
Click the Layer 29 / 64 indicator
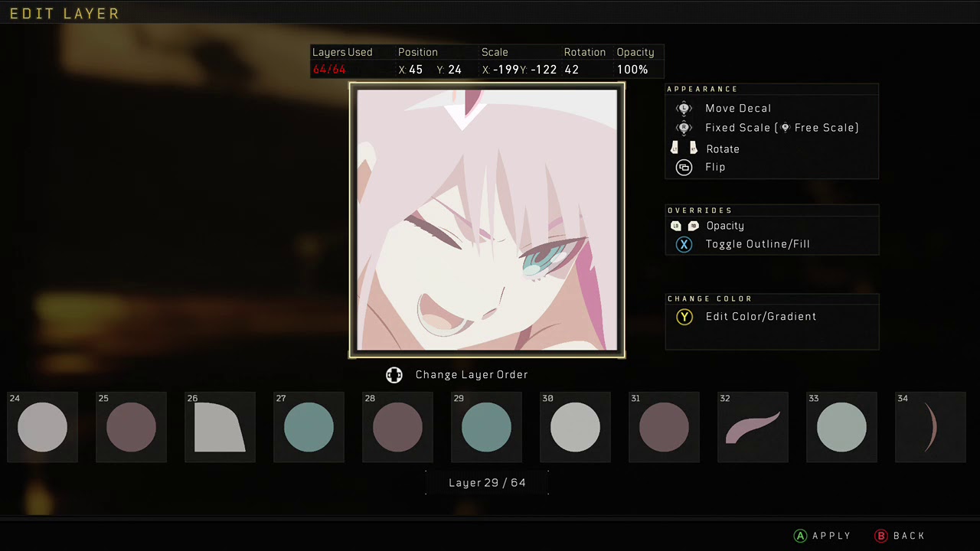[x=487, y=483]
